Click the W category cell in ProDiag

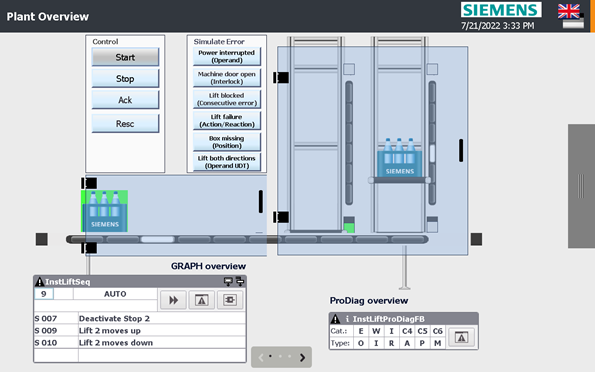click(x=376, y=331)
